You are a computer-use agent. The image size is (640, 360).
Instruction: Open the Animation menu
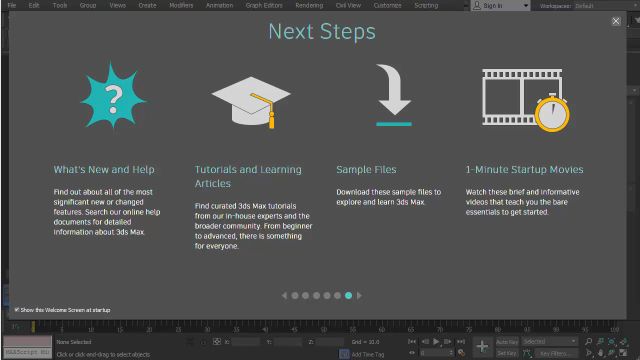219,5
